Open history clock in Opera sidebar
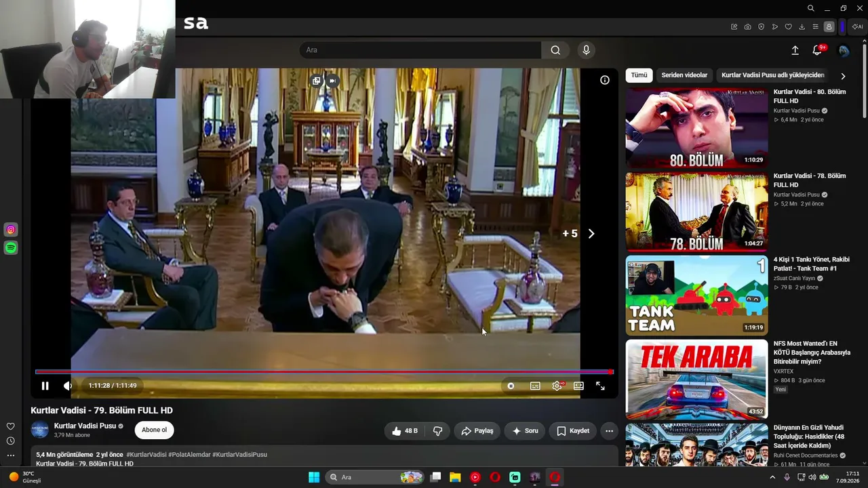Screen dimensions: 868x488 coord(10,441)
